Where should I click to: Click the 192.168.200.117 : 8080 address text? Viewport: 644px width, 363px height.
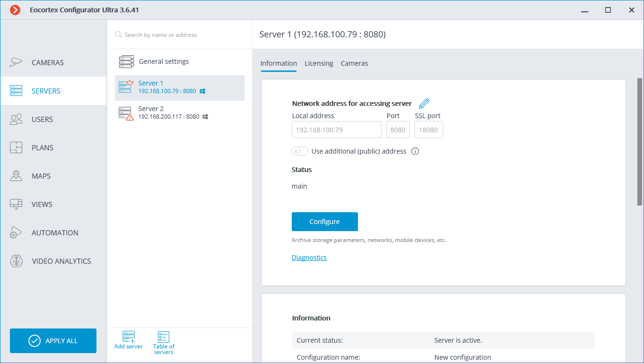coord(169,117)
